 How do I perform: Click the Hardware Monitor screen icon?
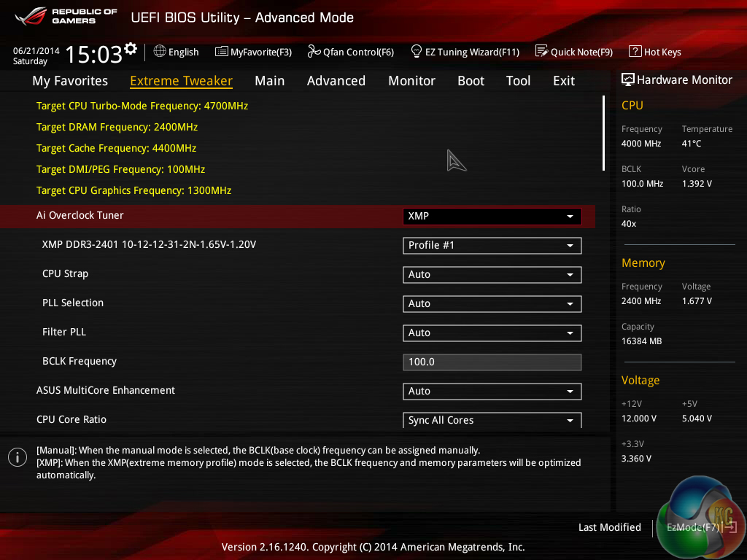point(628,79)
